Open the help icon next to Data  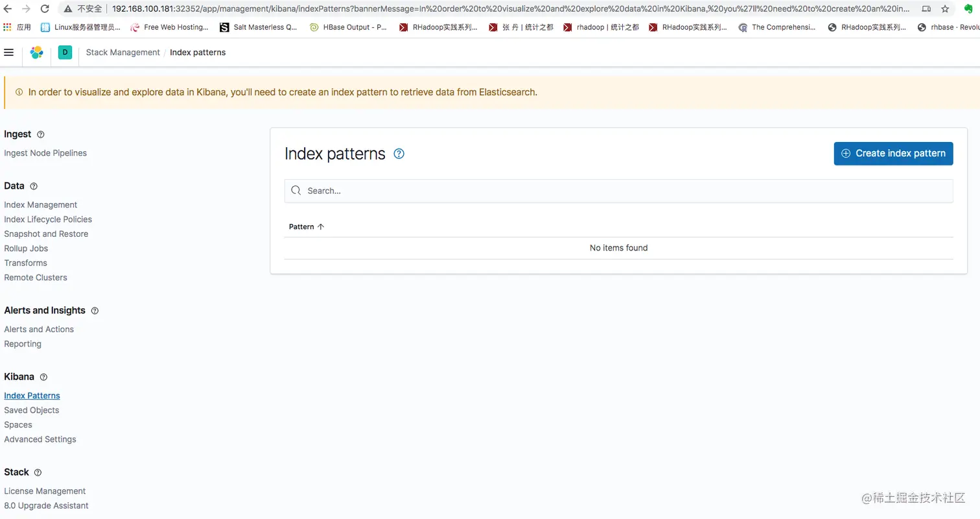34,186
